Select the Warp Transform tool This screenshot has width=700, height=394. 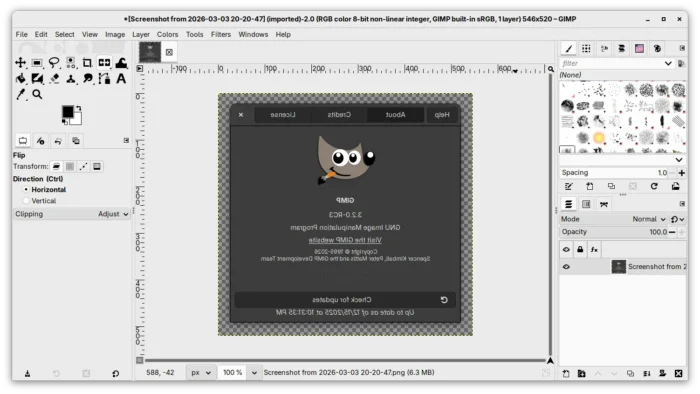(x=121, y=62)
